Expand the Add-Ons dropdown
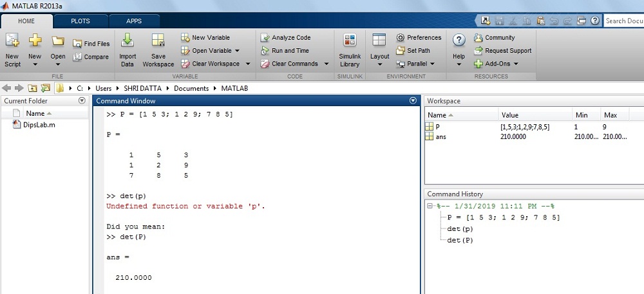This screenshot has width=644, height=294. click(x=516, y=64)
